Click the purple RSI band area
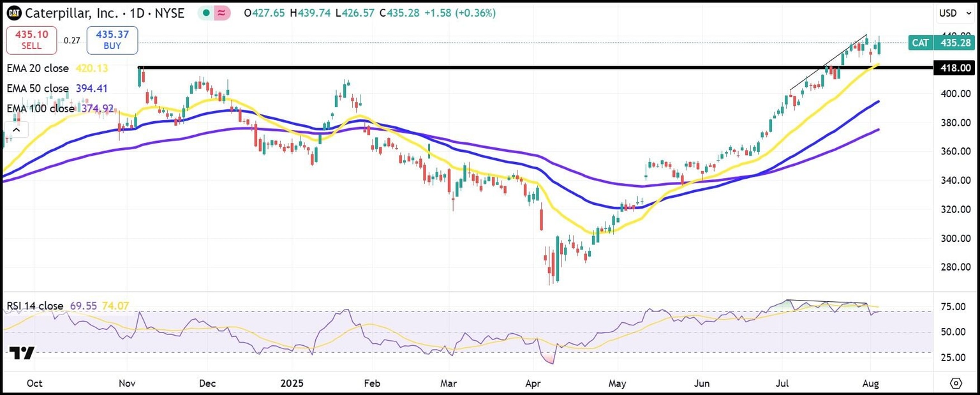 pyautogui.click(x=447, y=332)
